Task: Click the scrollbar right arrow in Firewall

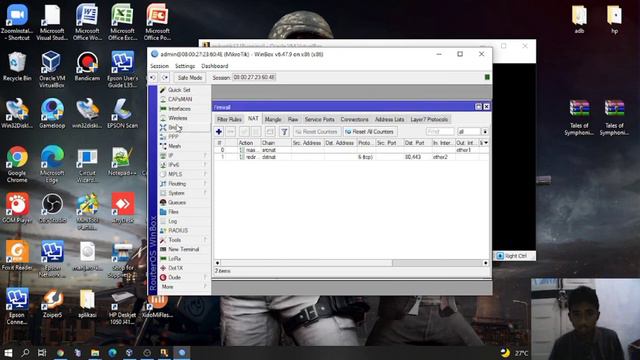Action: 485,263
